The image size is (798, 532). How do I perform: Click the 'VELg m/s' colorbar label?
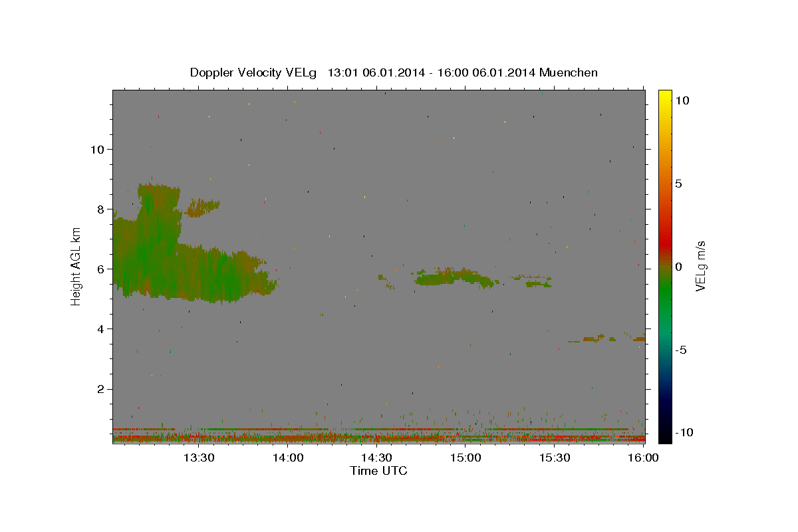[x=700, y=267]
